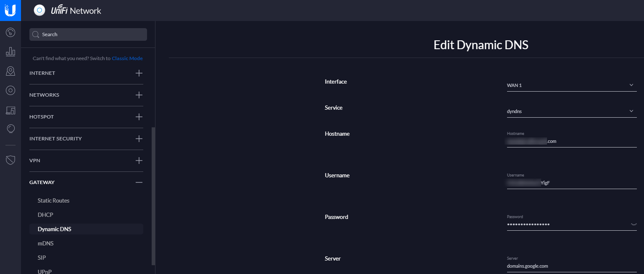Open the shield security icon
This screenshot has height=274, width=644.
pyautogui.click(x=11, y=160)
